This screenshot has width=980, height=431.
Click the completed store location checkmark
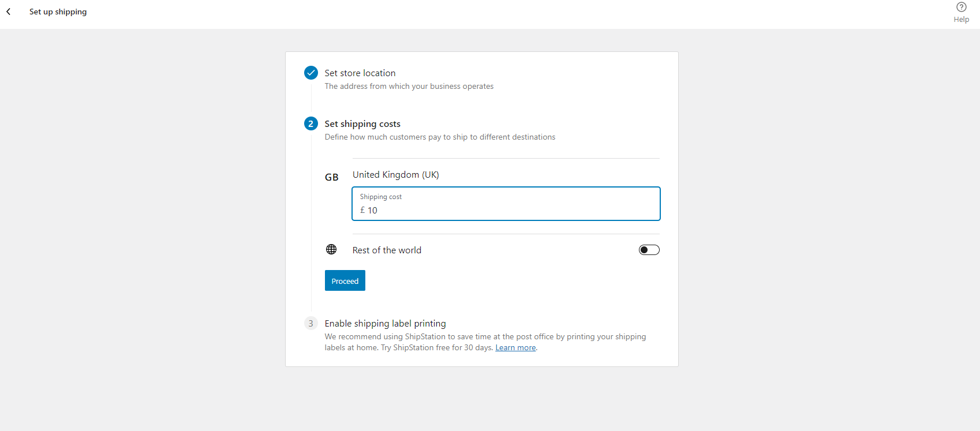(x=311, y=73)
